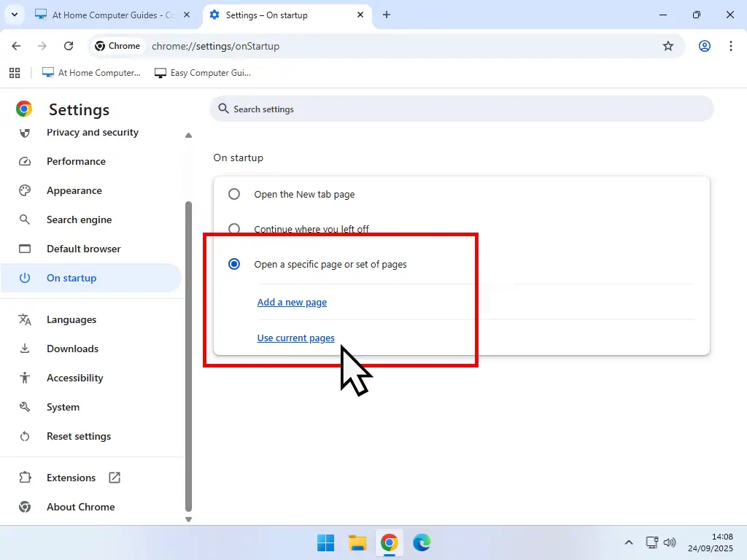Reload the page with refresh icon
The width and height of the screenshot is (747, 560).
(69, 46)
